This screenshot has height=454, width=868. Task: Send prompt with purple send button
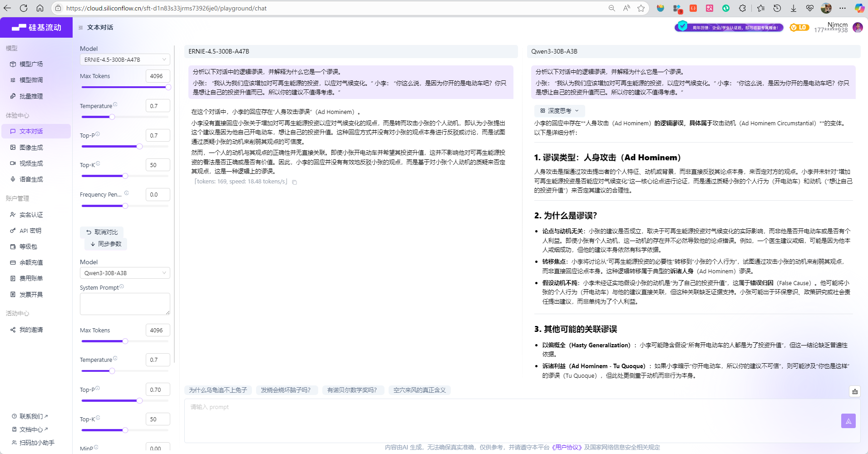click(848, 421)
